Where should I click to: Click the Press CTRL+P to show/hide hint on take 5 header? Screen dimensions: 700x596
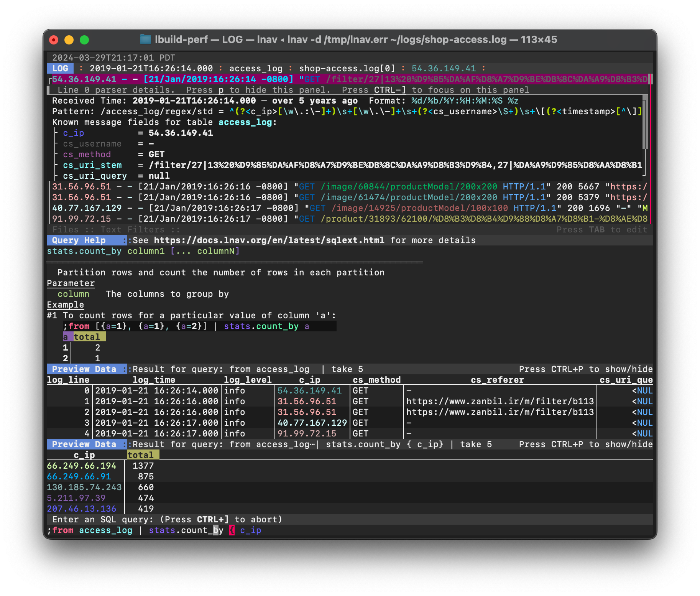(x=586, y=369)
